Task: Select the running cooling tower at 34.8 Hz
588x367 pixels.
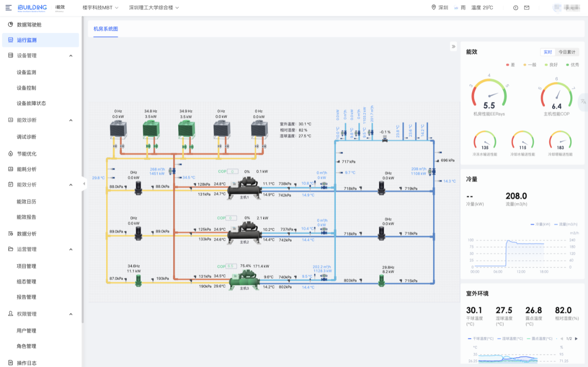Action: 151,130
